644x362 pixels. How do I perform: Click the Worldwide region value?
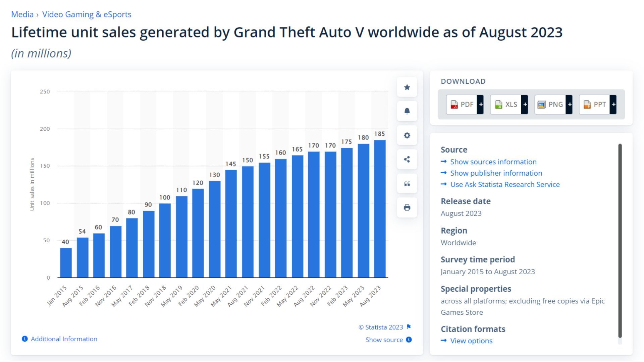tap(458, 243)
